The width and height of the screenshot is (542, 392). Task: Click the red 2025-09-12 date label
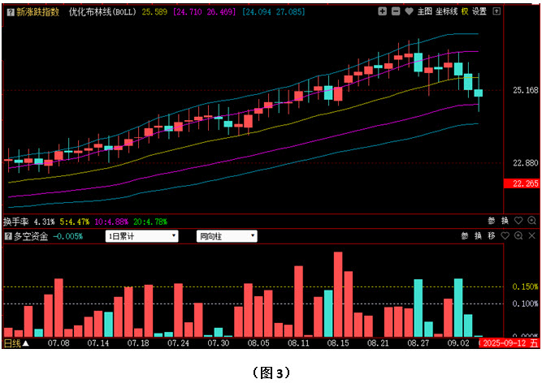(x=509, y=343)
